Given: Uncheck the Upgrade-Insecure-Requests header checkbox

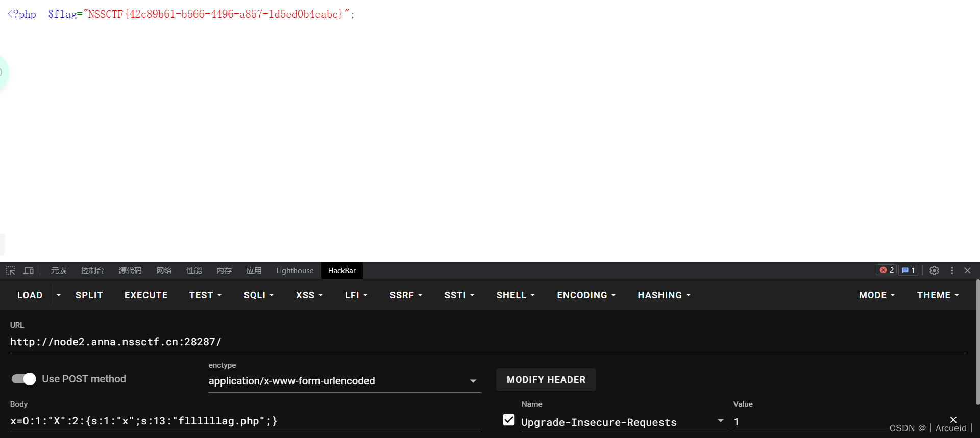Looking at the screenshot, I should point(509,420).
